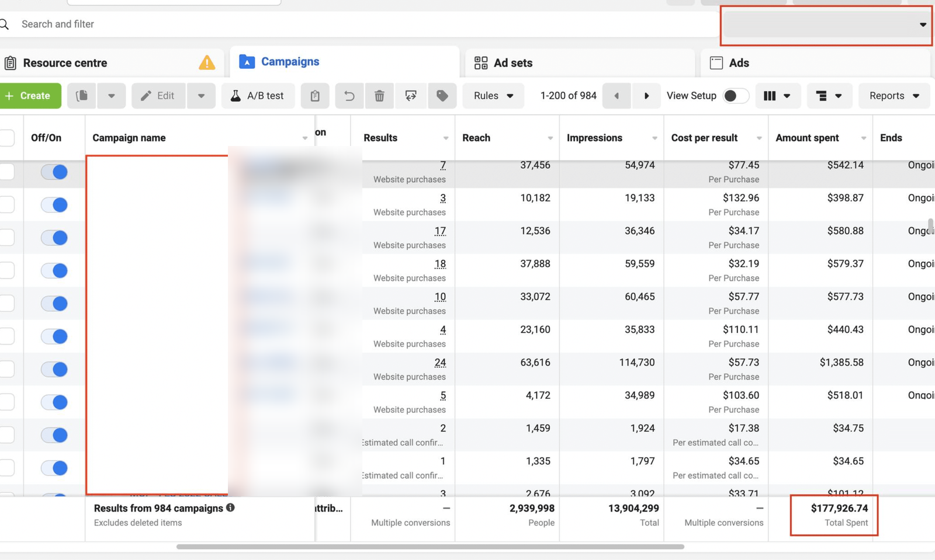Click the horizontal scrollbar at bottom
Image resolution: width=935 pixels, height=560 pixels.
430,547
